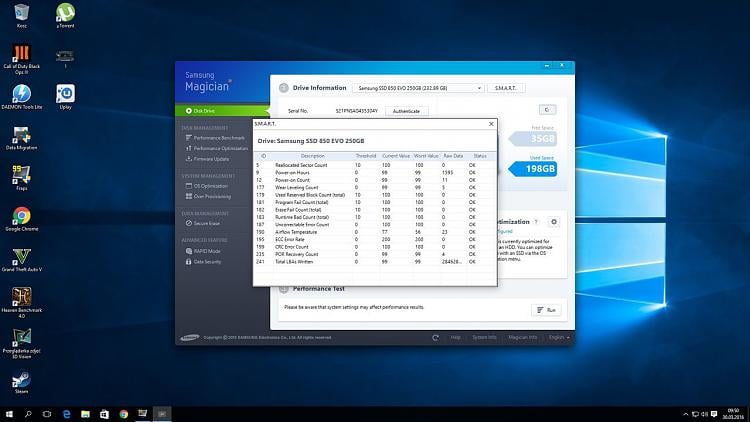Select the Used Reserved Block Count row
The height and width of the screenshot is (422, 750).
point(375,195)
